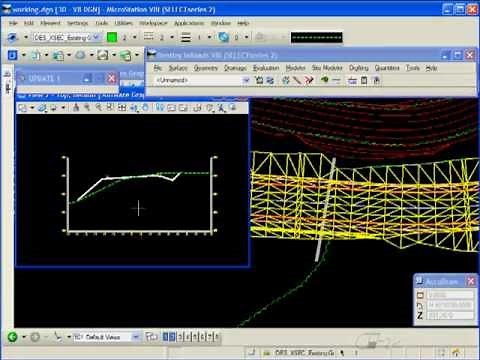Open the active level dropdown in Attributes
This screenshot has height=360, width=480.
pyautogui.click(x=66, y=37)
